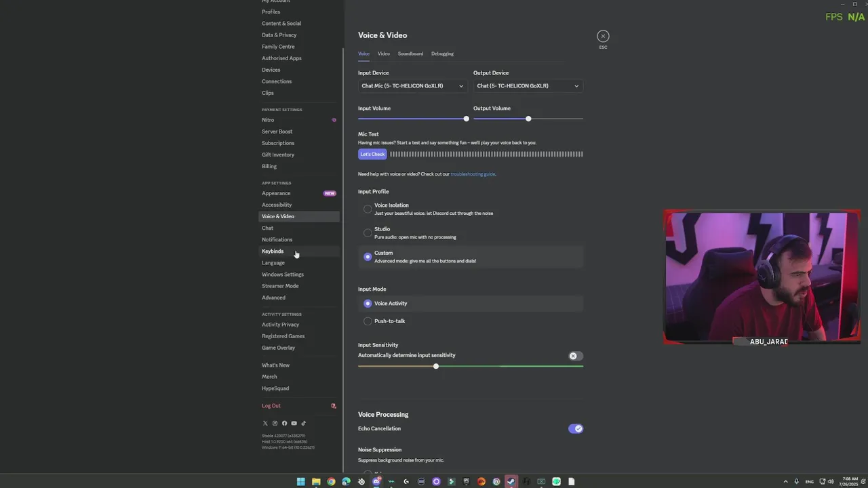This screenshot has width=868, height=488.
Task: Open the Accessibility settings page
Action: [299, 205]
